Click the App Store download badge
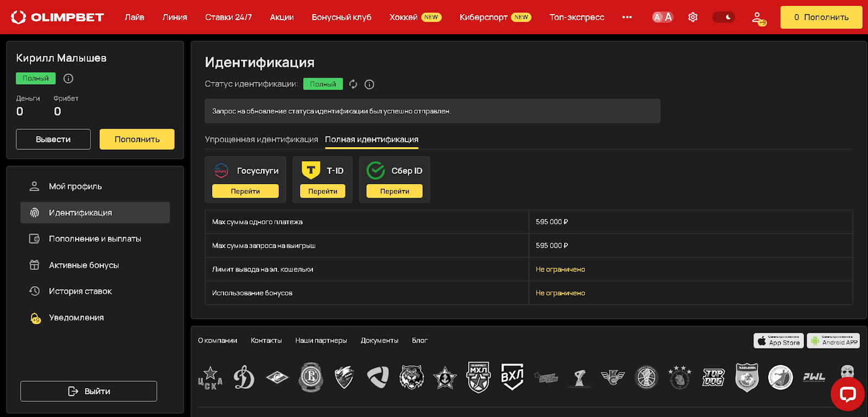Viewport: 868px width, 417px height. (778, 340)
